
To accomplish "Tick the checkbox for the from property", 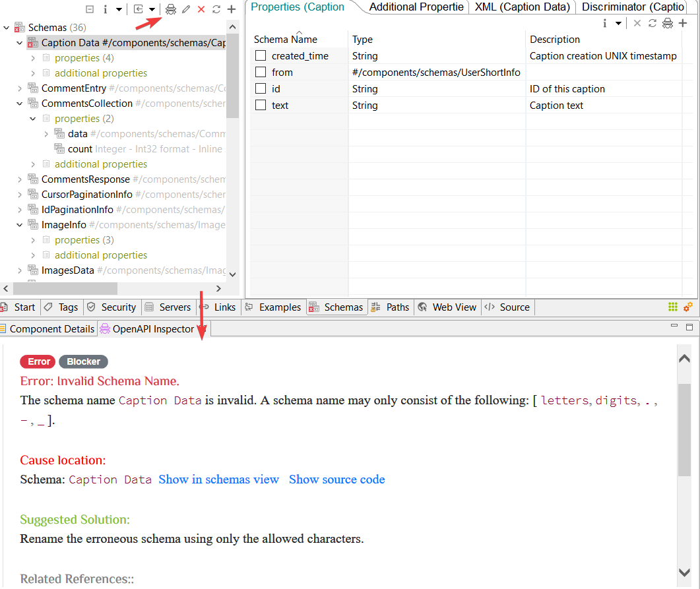I will [x=261, y=73].
